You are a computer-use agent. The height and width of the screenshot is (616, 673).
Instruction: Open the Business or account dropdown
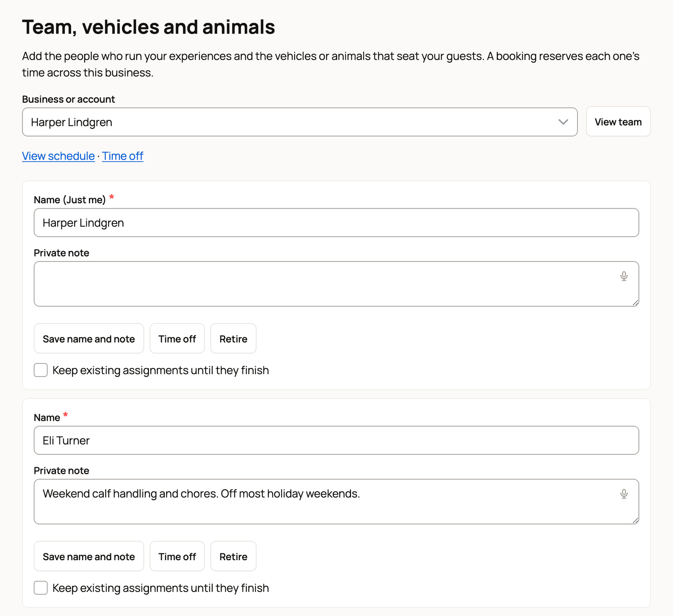point(300,122)
